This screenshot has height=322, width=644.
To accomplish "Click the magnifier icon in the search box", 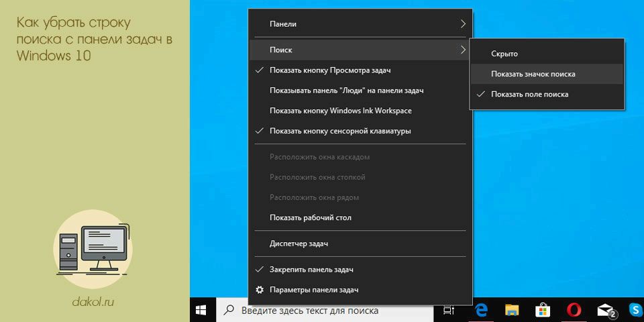I will click(x=230, y=310).
